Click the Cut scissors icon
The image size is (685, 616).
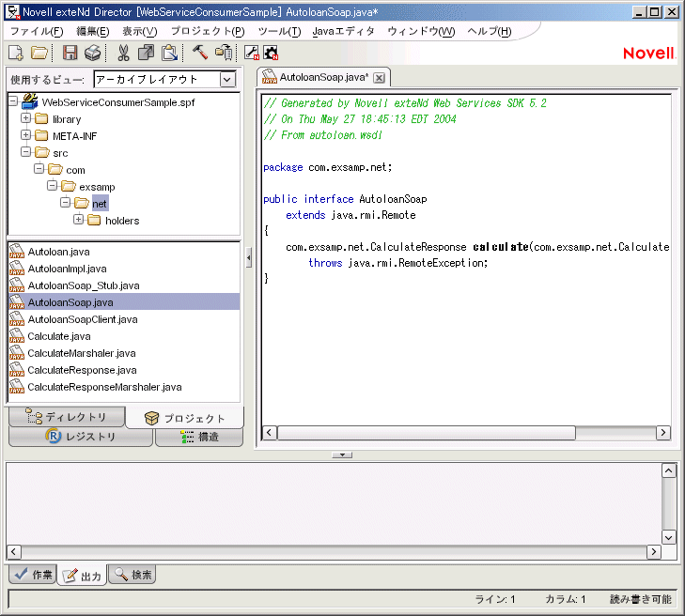(x=123, y=53)
